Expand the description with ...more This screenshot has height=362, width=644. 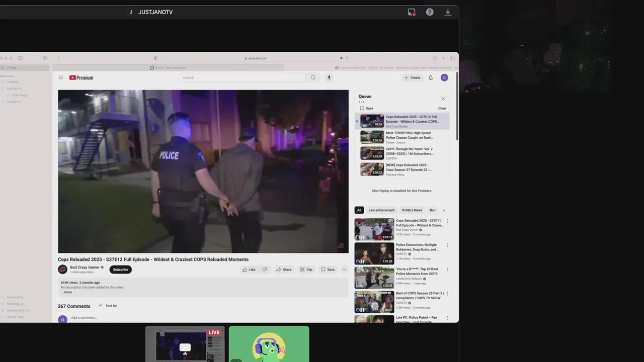(x=66, y=292)
